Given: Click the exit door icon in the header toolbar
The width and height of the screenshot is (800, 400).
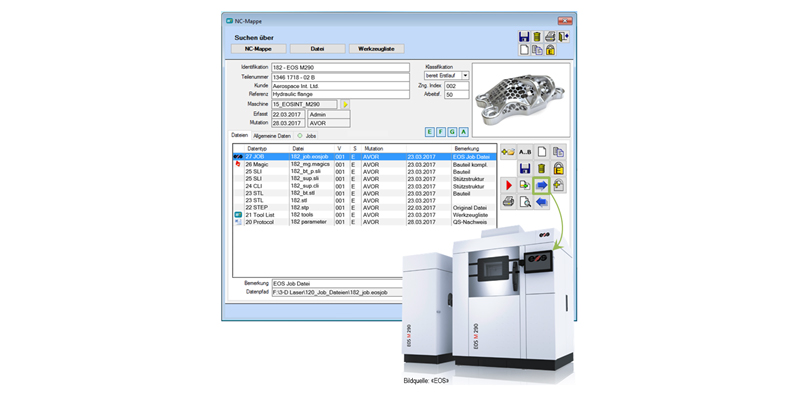Looking at the screenshot, I should point(563,37).
